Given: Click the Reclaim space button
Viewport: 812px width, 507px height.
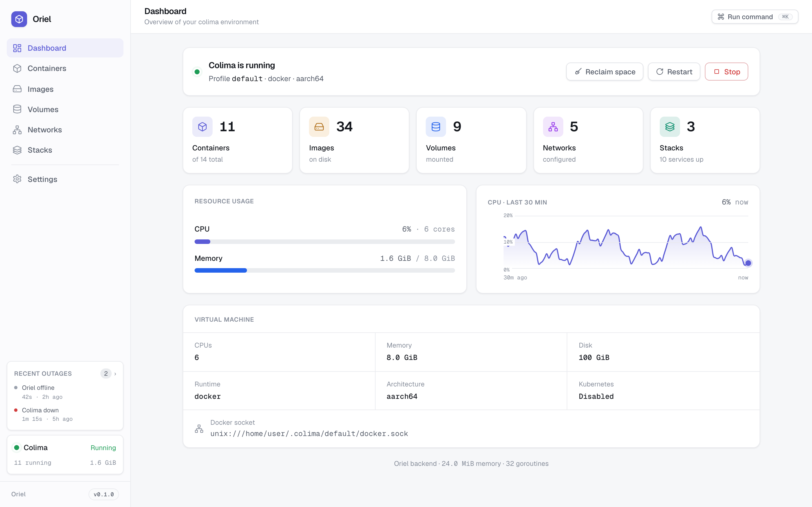Looking at the screenshot, I should coord(605,72).
